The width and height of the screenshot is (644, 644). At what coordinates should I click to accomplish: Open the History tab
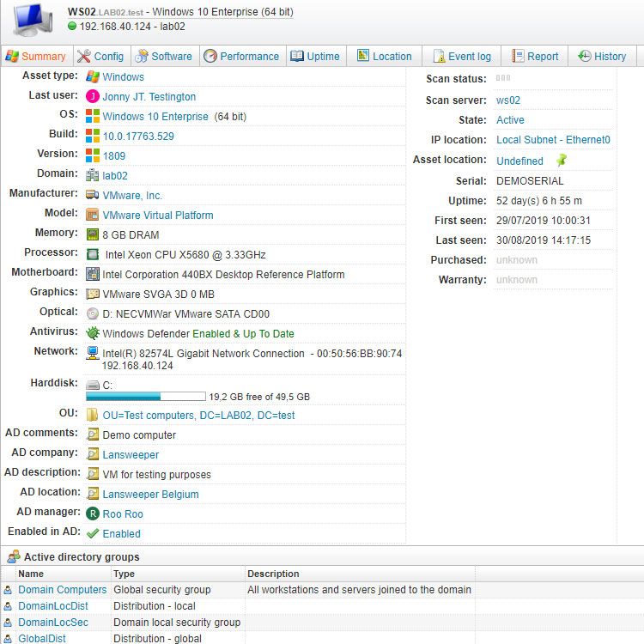(x=602, y=57)
